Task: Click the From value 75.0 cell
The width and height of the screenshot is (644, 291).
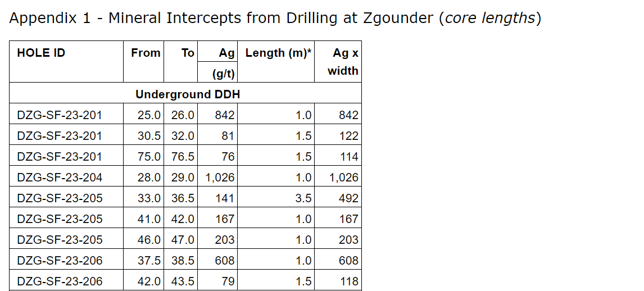Action: [149, 157]
